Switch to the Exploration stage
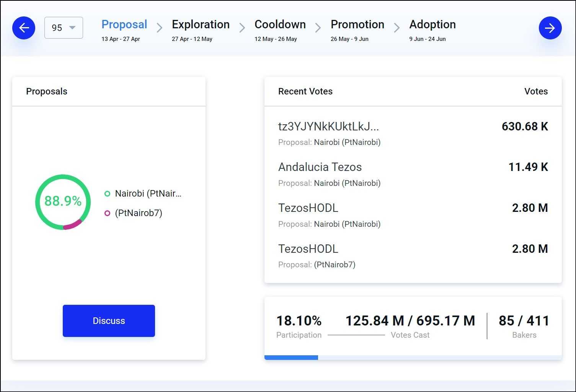Image resolution: width=576 pixels, height=392 pixels. (201, 24)
